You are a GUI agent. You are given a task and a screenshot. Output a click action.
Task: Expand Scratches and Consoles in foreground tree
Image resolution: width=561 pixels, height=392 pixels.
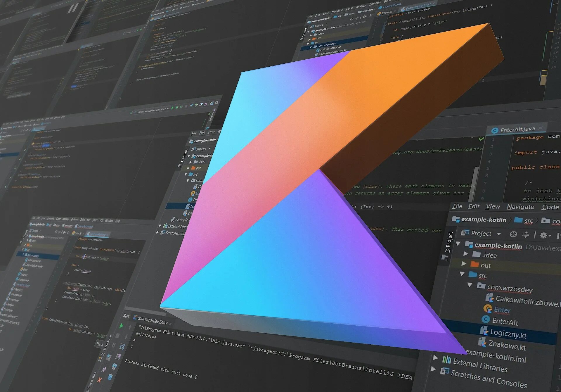point(433,369)
